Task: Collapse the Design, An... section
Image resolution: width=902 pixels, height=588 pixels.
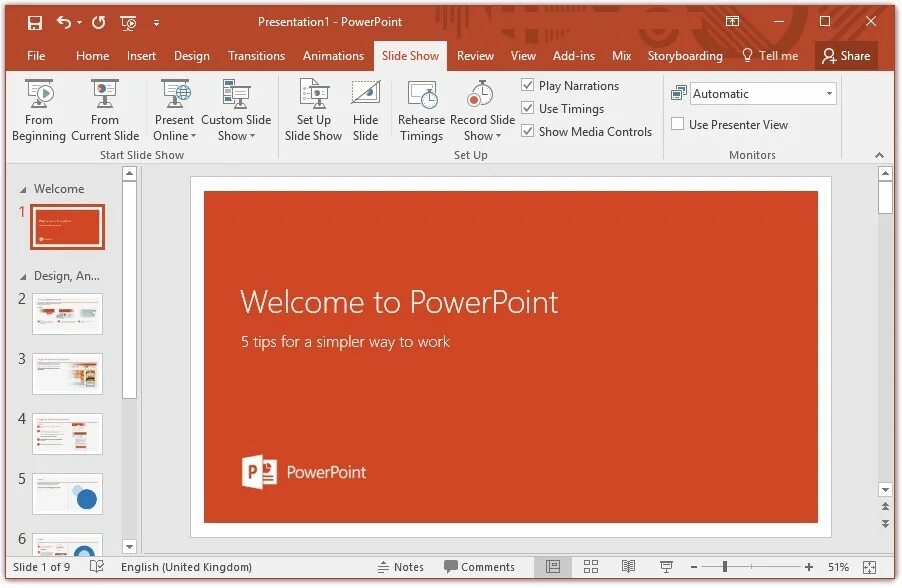Action: point(23,277)
